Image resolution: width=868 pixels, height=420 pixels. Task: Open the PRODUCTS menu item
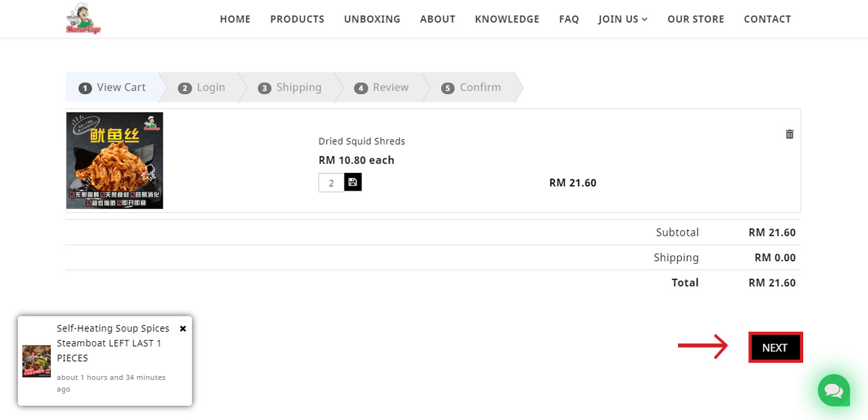297,19
